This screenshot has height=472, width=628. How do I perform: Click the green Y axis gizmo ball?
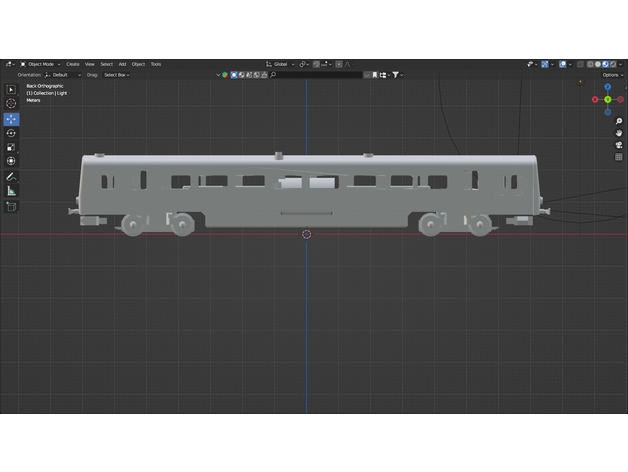(x=607, y=99)
